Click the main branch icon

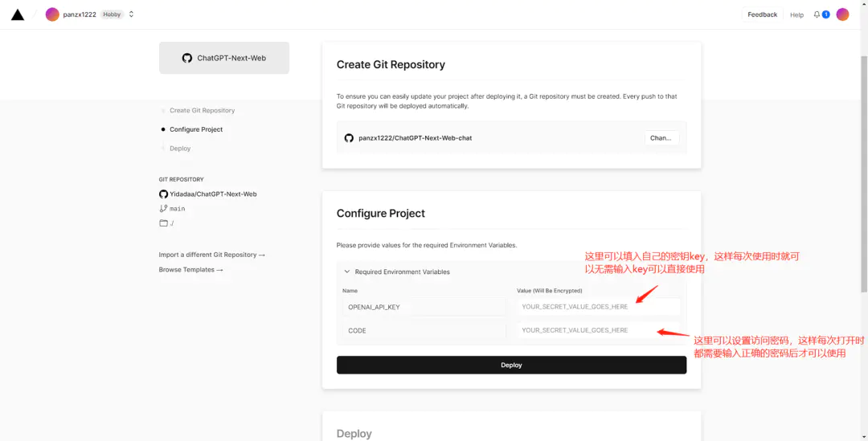pyautogui.click(x=163, y=209)
